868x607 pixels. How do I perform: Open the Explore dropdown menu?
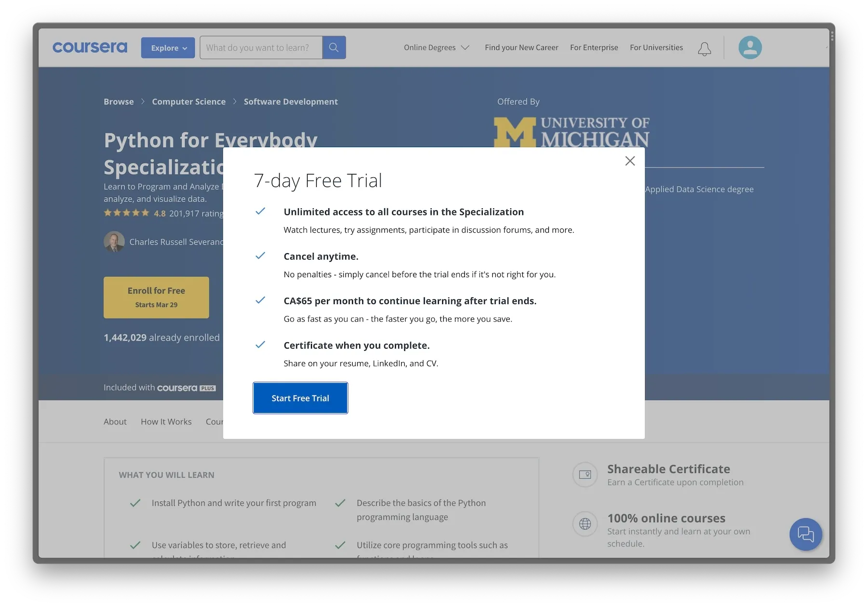(168, 48)
